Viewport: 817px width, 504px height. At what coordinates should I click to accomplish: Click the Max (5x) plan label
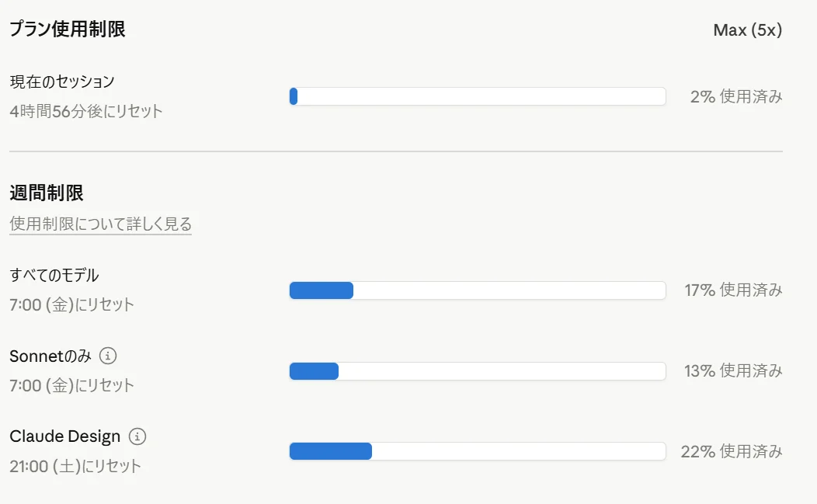tap(747, 30)
